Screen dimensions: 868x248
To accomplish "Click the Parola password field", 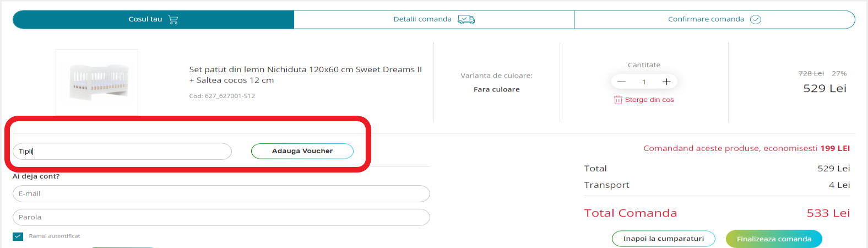I will pyautogui.click(x=221, y=217).
